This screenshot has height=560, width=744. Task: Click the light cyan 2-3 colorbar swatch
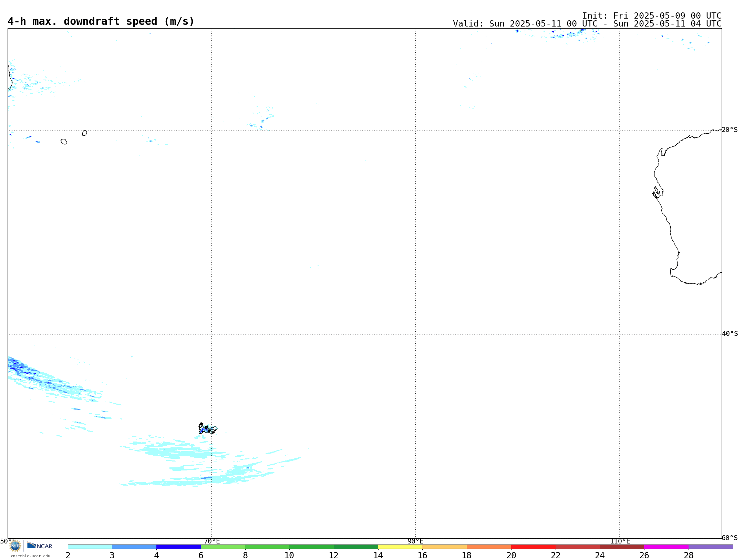90,547
